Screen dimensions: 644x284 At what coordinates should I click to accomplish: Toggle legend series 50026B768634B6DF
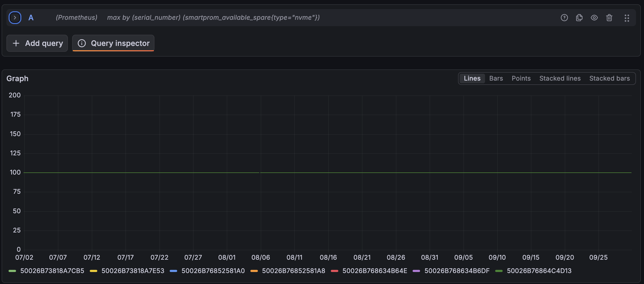[x=457, y=271]
